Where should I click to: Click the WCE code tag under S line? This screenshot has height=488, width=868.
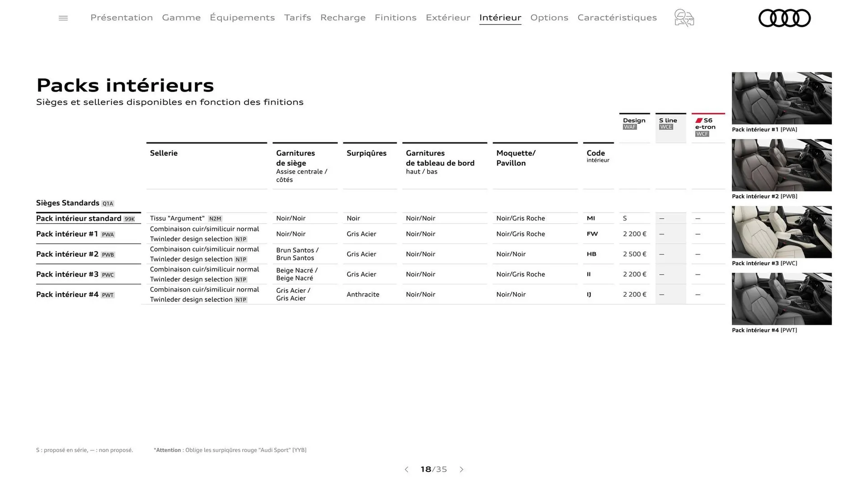click(x=665, y=127)
